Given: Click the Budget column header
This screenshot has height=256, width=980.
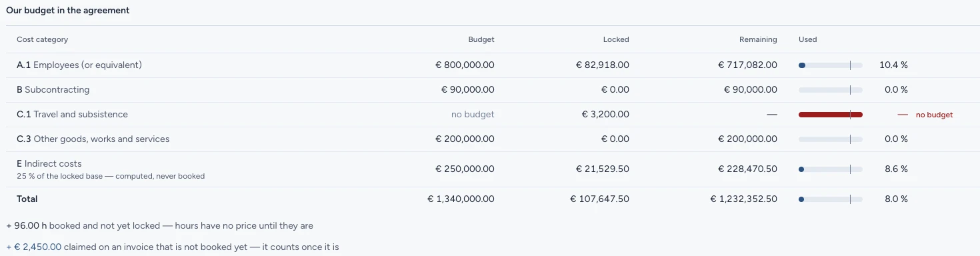Looking at the screenshot, I should point(481,39).
